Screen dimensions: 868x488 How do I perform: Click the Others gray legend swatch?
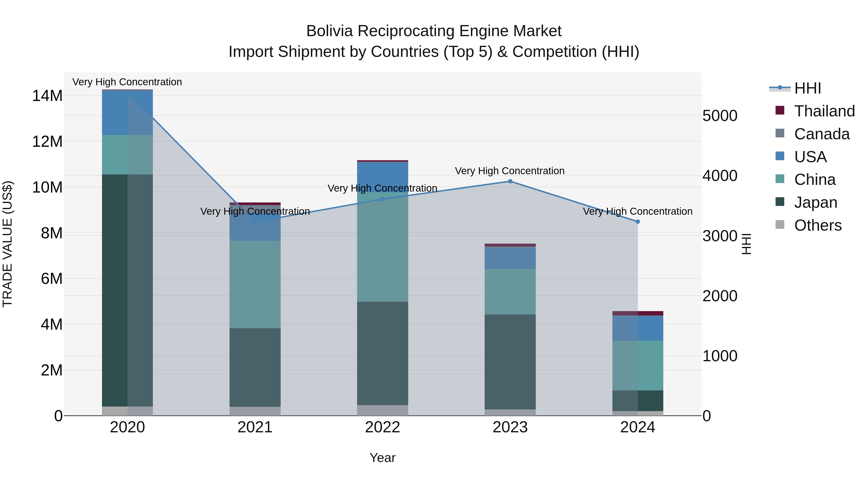[x=780, y=225]
